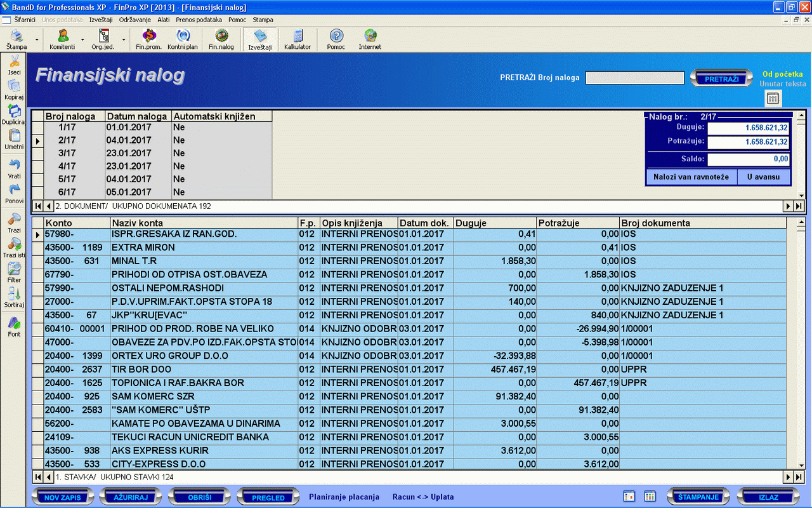Select the row TEKUCI RACUN UNICREDIT BANKA
The height and width of the screenshot is (508, 812).
tap(409, 437)
